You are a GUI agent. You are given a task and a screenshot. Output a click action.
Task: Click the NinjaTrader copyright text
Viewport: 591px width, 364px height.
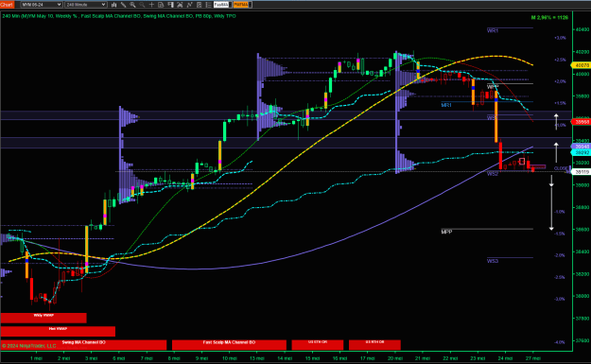click(29, 346)
